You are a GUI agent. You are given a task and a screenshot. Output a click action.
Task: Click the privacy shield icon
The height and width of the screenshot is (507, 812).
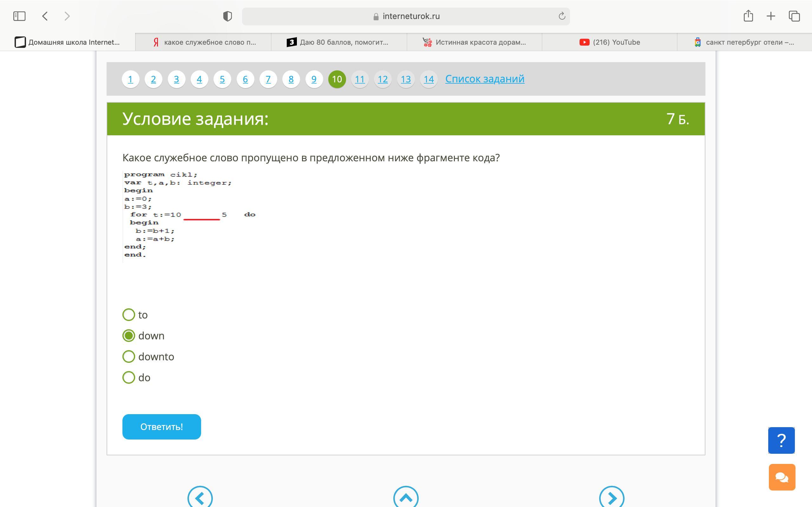[227, 16]
